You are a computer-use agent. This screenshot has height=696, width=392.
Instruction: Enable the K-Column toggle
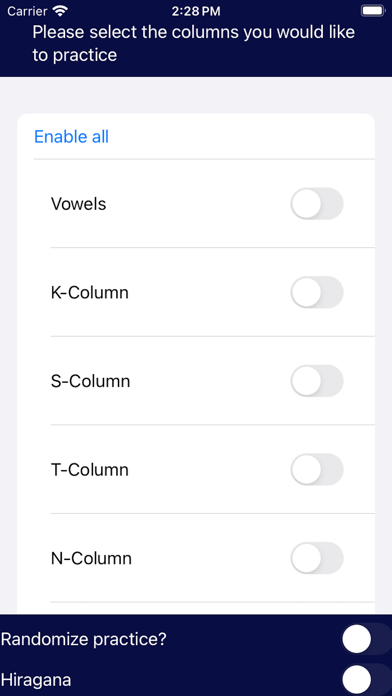(x=317, y=292)
